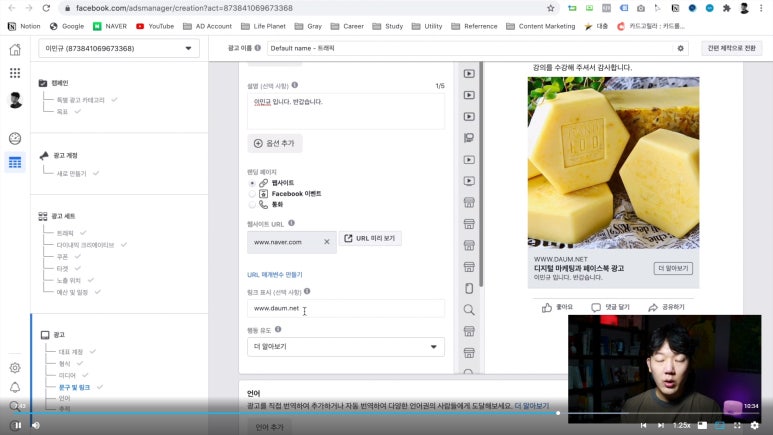The height and width of the screenshot is (435, 773).
Task: Open the account overview gauge icon
Action: coord(15,139)
